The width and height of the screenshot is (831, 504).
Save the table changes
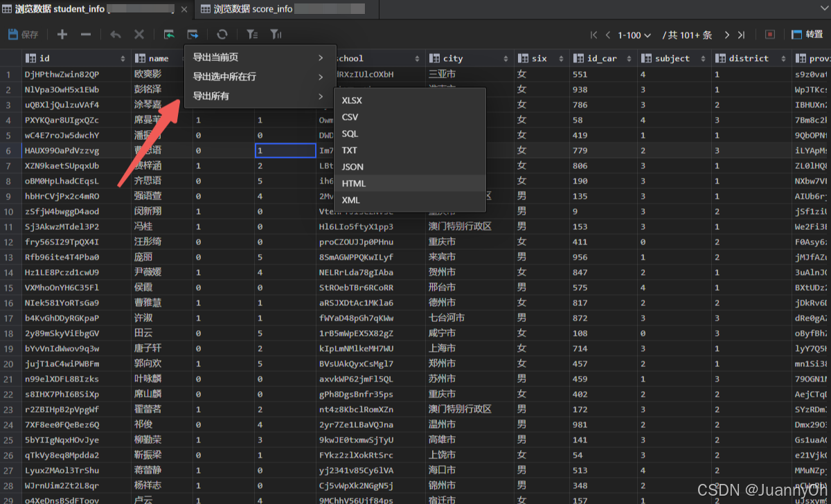(x=21, y=34)
